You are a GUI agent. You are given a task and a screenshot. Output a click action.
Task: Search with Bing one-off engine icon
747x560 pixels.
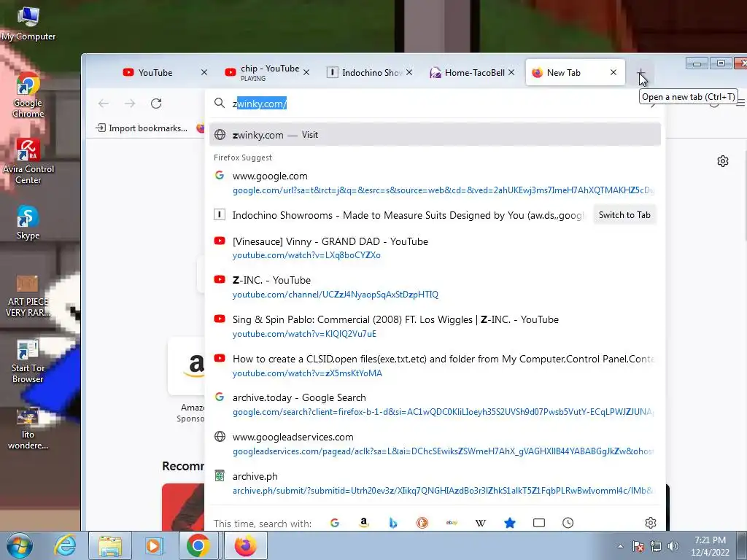[393, 523]
